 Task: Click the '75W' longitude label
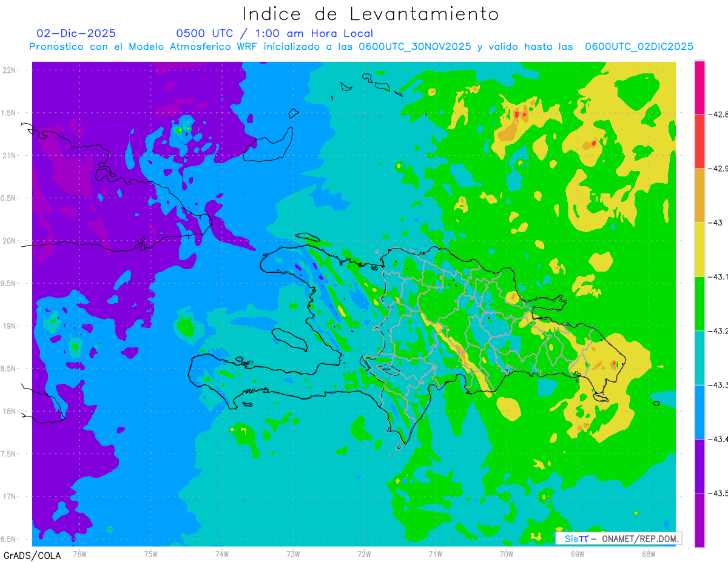tap(150, 554)
